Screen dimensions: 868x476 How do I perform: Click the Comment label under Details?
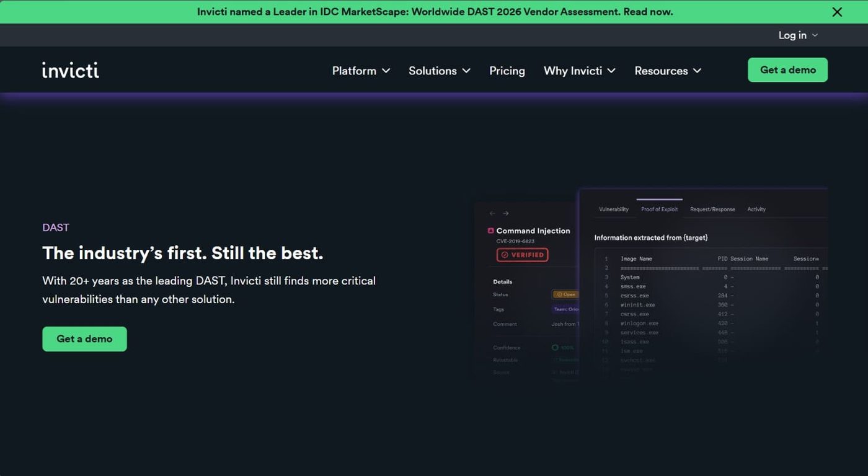[x=505, y=324]
